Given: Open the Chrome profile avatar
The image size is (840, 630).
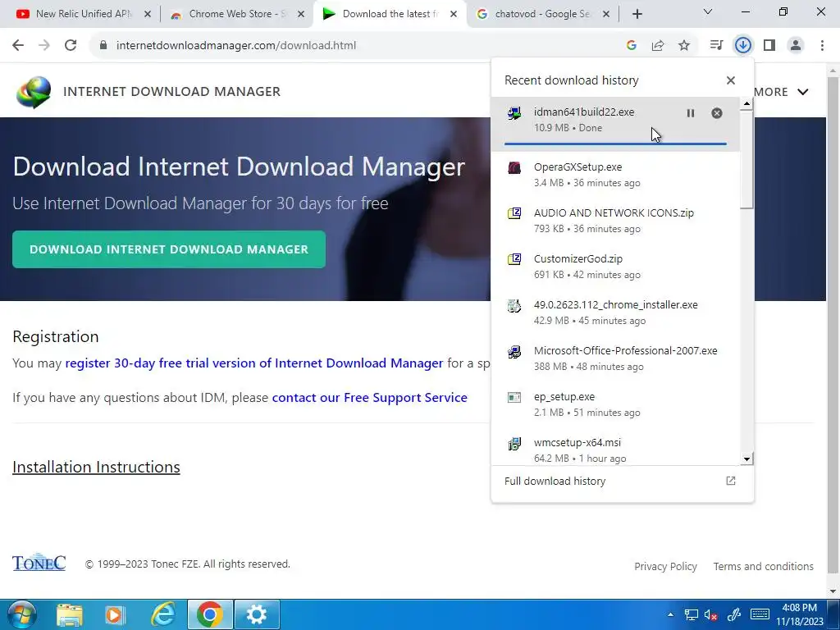Looking at the screenshot, I should coord(796,45).
